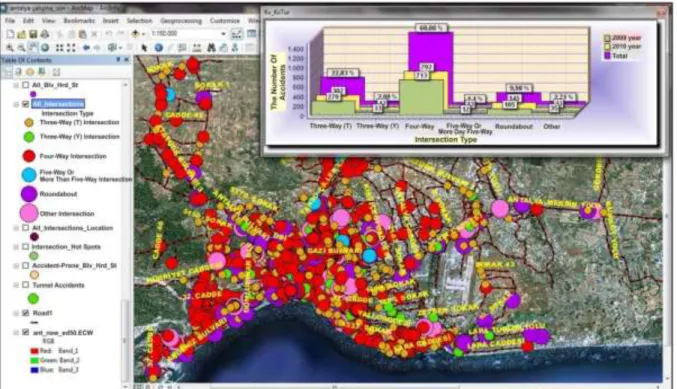Image resolution: width=677 pixels, height=389 pixels.
Task: Uncheck the ant_row_ed50.ECW raster layer
Action: pyautogui.click(x=26, y=332)
